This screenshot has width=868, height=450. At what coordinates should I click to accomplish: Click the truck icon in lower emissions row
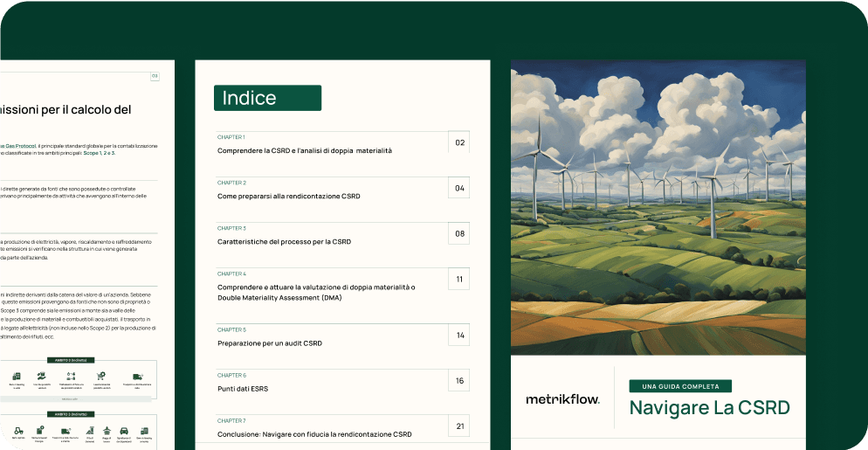[x=65, y=431]
